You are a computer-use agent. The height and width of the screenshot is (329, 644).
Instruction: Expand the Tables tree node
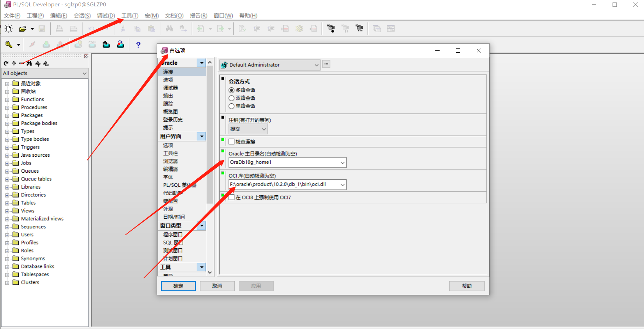7,203
